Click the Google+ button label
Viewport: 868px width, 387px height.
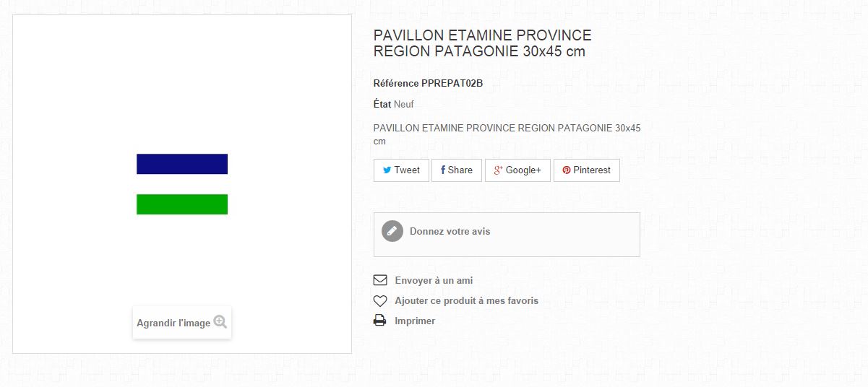tap(523, 170)
